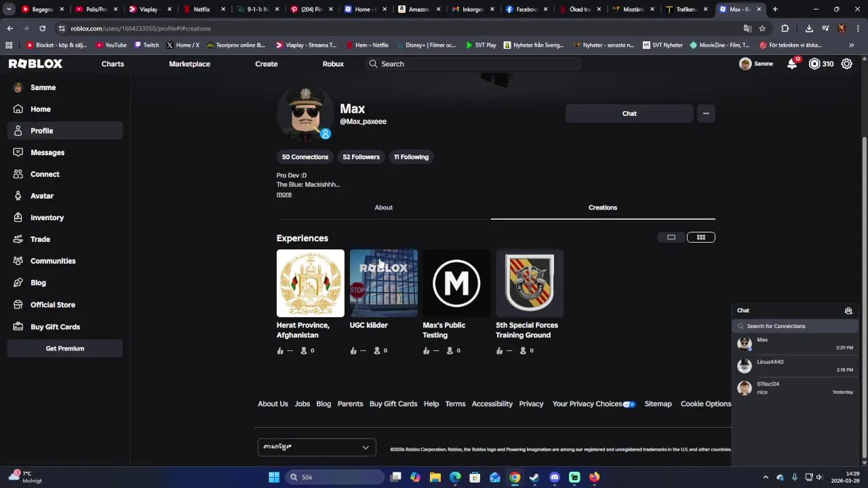Open the Sitemap footer link
868x488 pixels.
pyautogui.click(x=658, y=404)
